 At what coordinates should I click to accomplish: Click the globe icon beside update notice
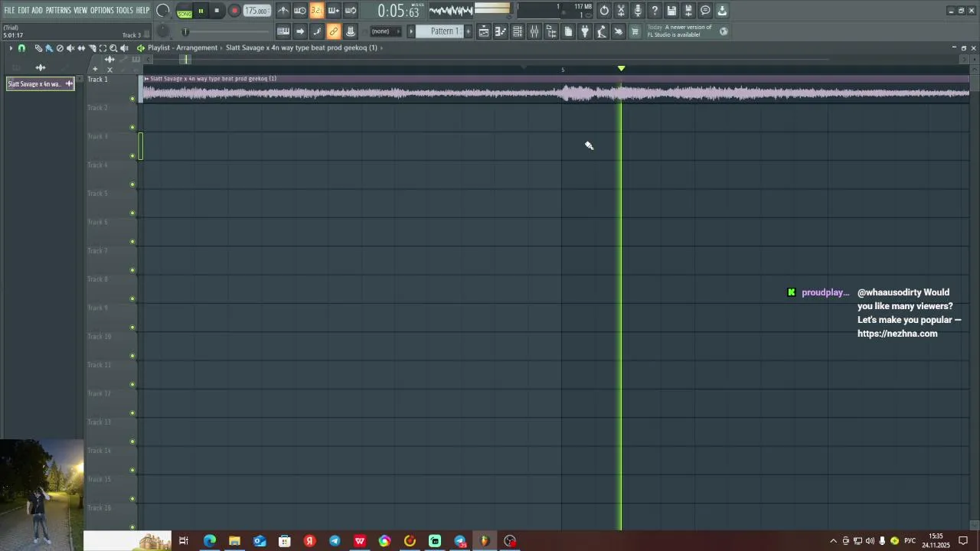coord(724,31)
